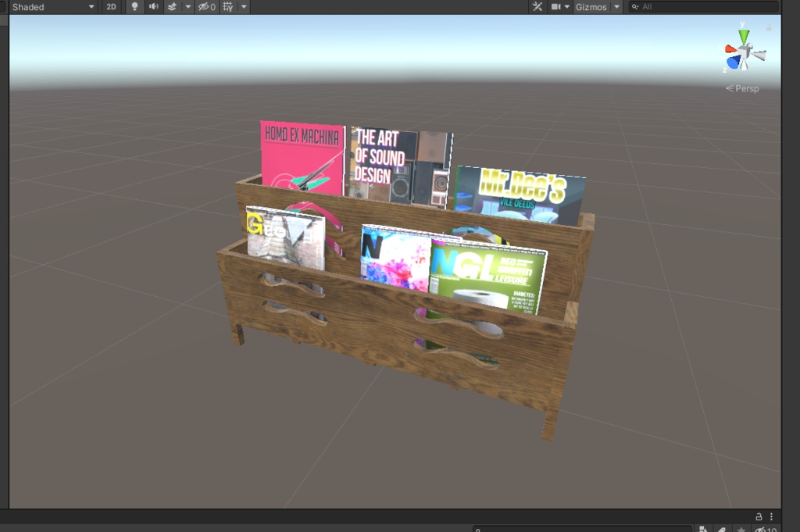The width and height of the screenshot is (800, 532).
Task: Click the effects visibility icon in the toolbar
Action: 173,7
